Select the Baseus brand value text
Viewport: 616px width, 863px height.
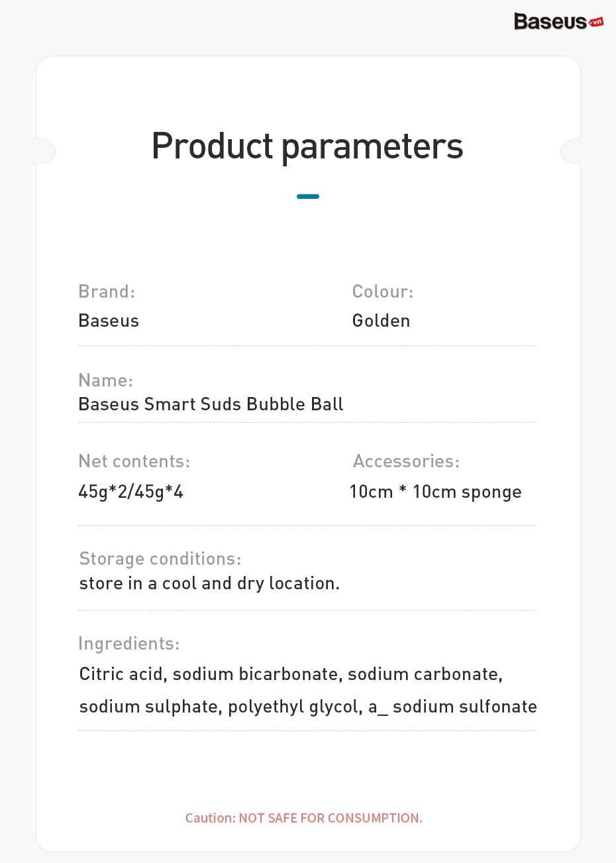click(x=109, y=321)
